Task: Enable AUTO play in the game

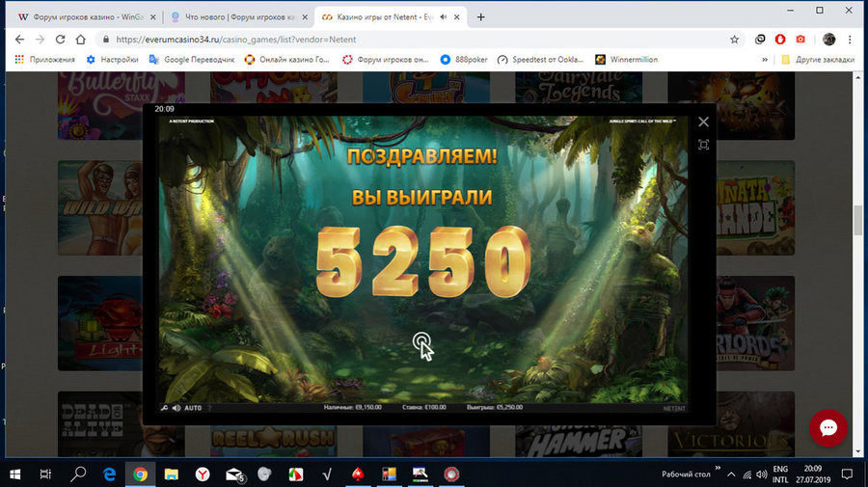Action: (x=193, y=408)
